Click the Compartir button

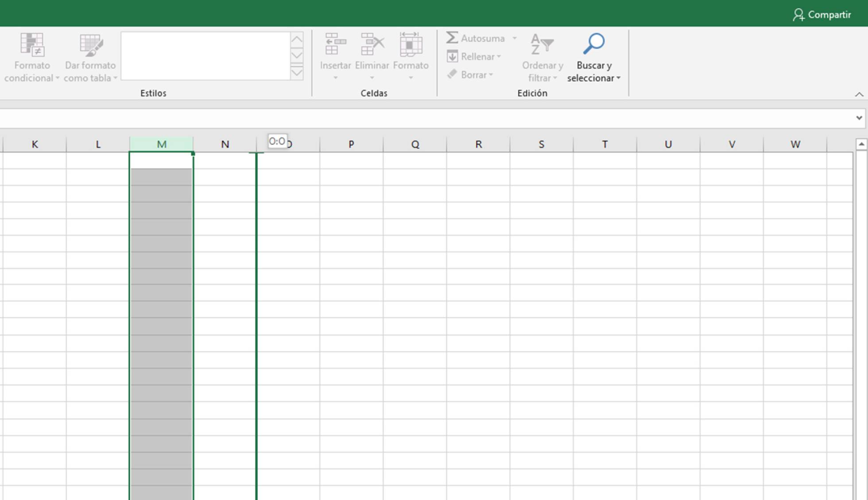tap(822, 14)
